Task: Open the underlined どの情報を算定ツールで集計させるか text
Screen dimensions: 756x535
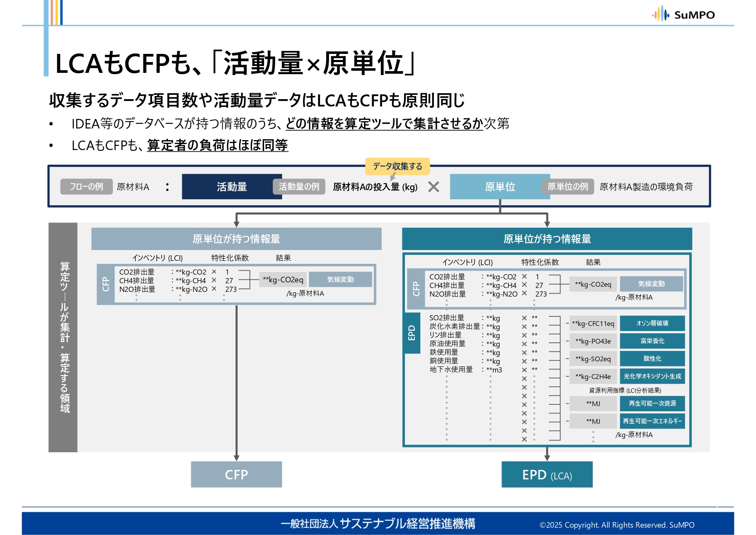Action: point(384,124)
